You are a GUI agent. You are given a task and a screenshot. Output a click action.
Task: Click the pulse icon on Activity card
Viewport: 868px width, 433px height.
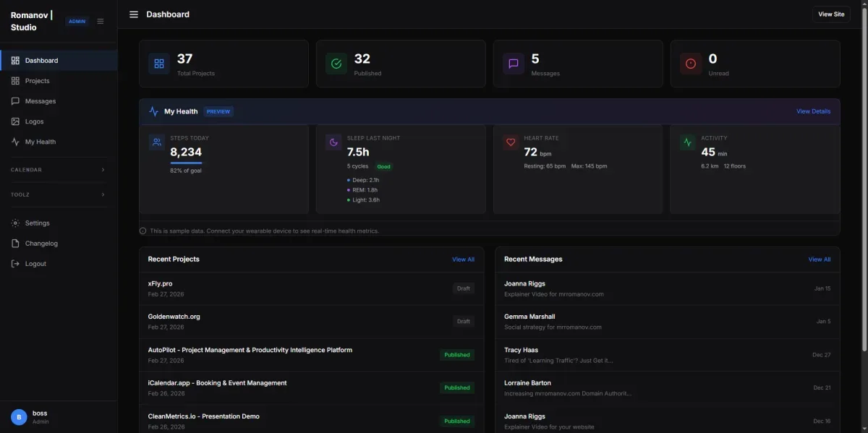pyautogui.click(x=687, y=142)
